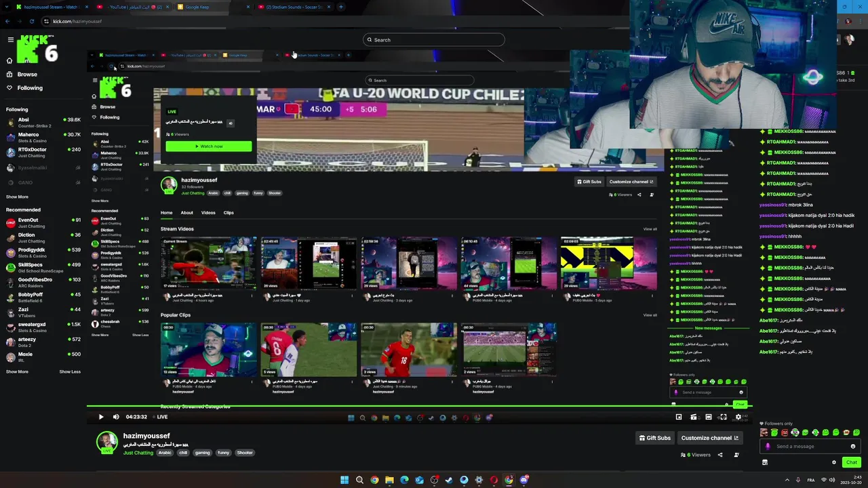The height and width of the screenshot is (488, 868).
Task: Collapse Recommended list with Show Less
Action: tap(70, 371)
